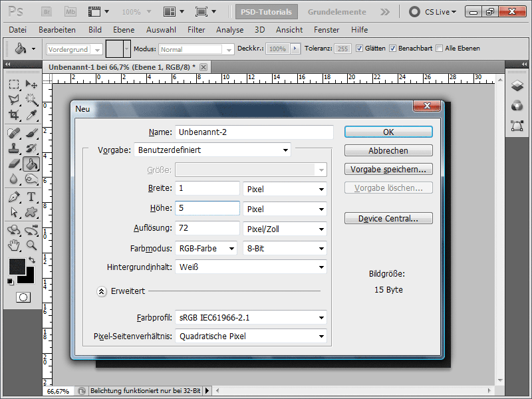Viewport: 532px width, 399px height.
Task: Select the Clone Stamp tool
Action: pos(14,148)
